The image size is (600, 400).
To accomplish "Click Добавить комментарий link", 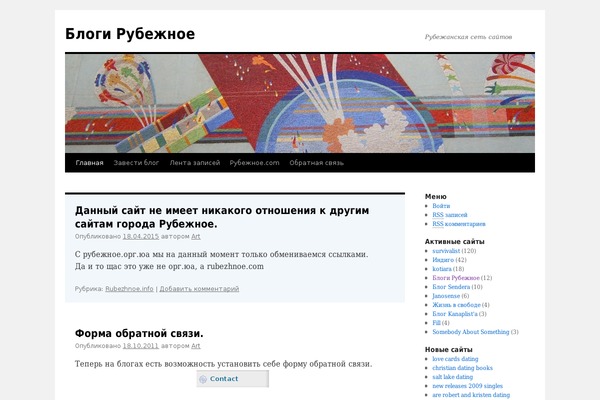I will (199, 289).
